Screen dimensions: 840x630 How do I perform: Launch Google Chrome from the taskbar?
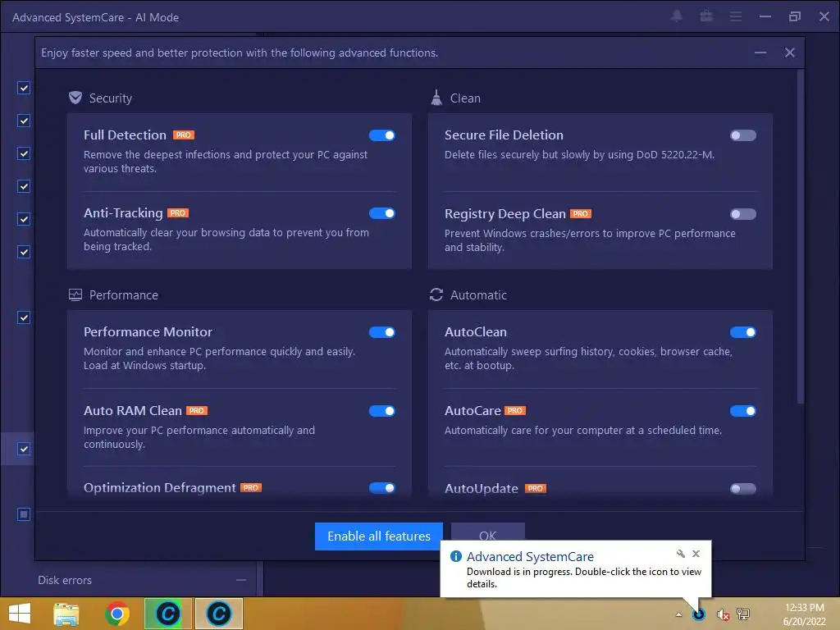(117, 614)
